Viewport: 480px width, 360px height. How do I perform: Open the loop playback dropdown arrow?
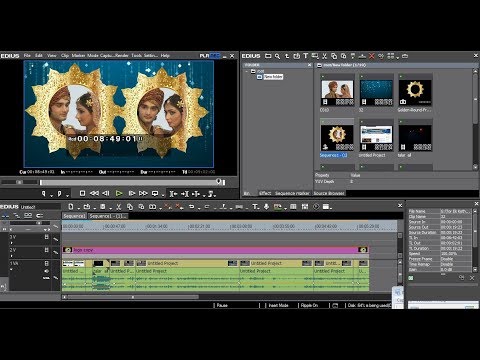point(163,195)
